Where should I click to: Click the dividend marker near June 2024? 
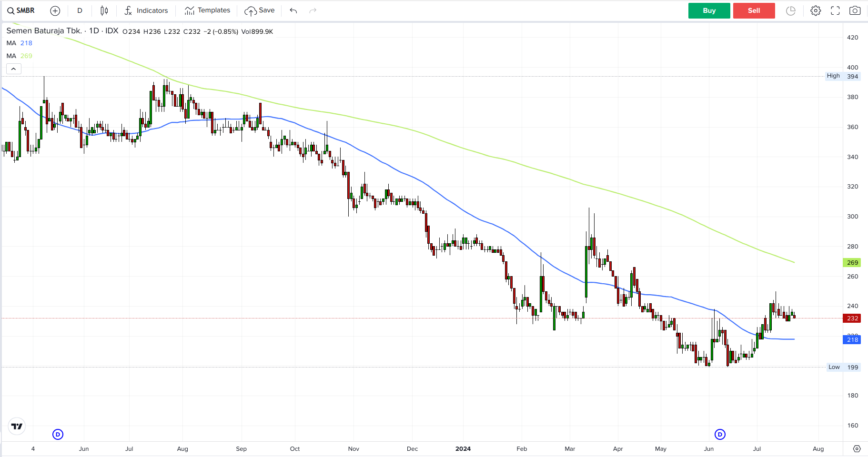coord(720,434)
